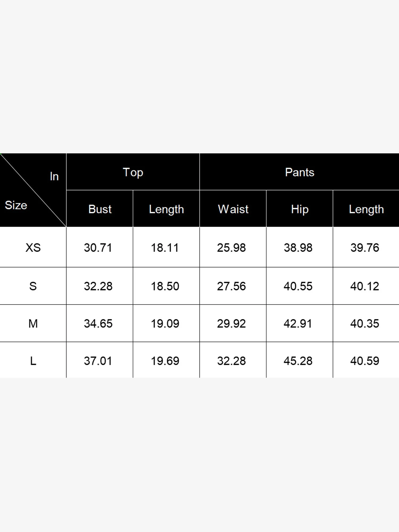Click the L hip value 45.28
The height and width of the screenshot is (532, 399).
click(298, 361)
